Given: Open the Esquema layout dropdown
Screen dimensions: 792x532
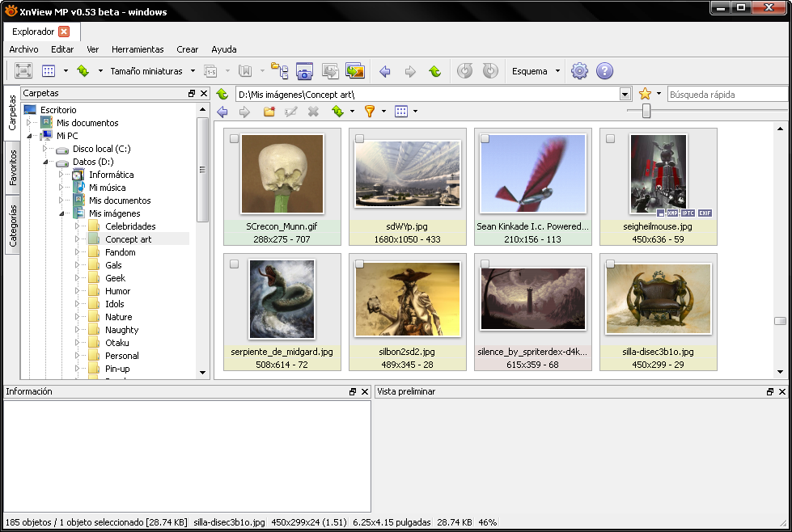Looking at the screenshot, I should pyautogui.click(x=557, y=71).
